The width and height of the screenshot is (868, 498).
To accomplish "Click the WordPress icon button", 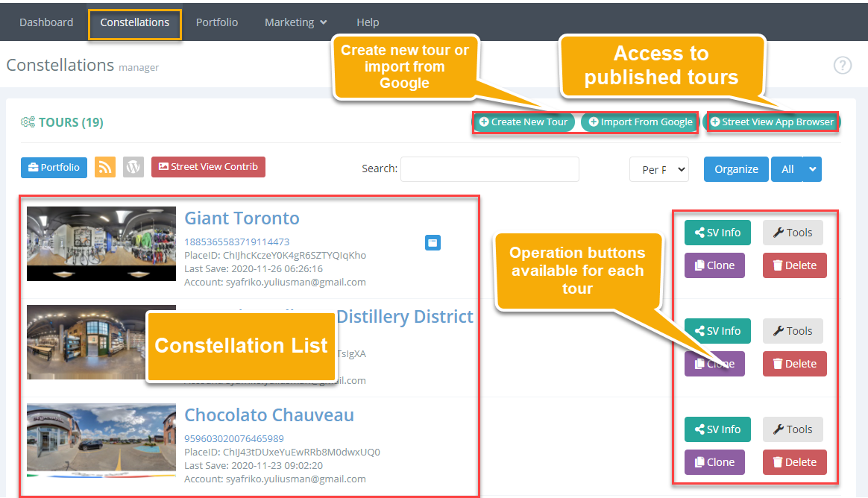I will tap(133, 167).
